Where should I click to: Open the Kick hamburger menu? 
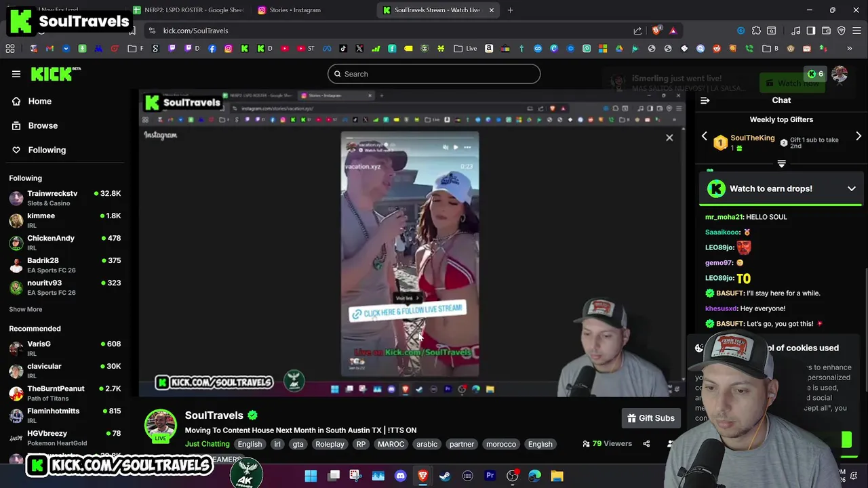(16, 74)
